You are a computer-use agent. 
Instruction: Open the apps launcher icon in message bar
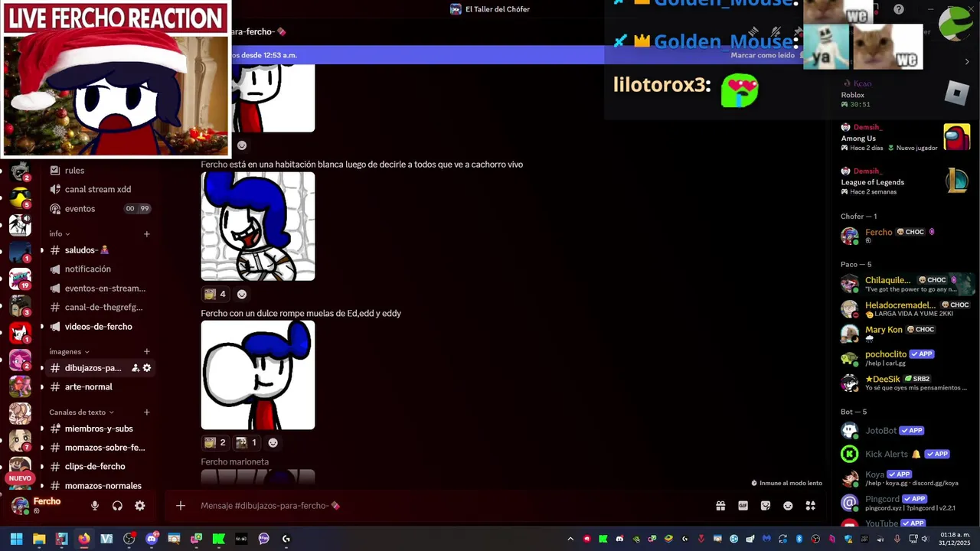tap(810, 506)
